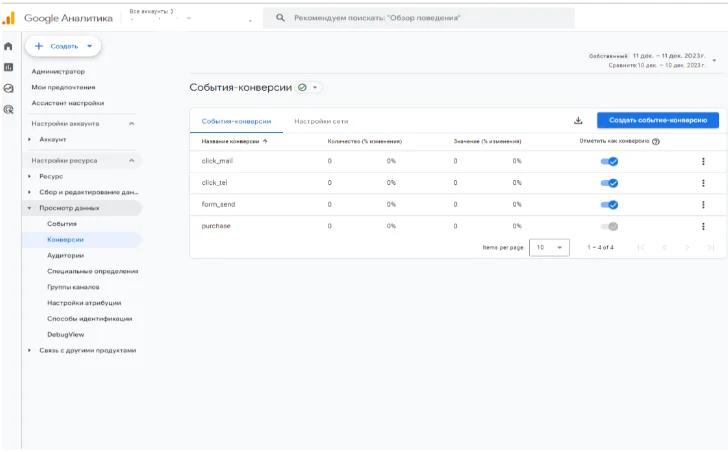This screenshot has width=728, height=452.
Task: Go to last page of the table
Action: [710, 247]
